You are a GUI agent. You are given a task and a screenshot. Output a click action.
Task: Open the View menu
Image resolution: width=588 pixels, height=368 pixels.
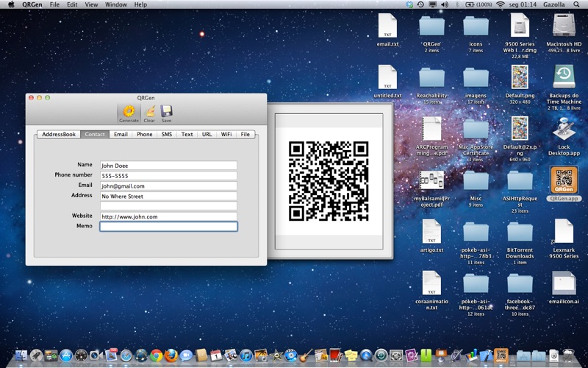(x=91, y=4)
